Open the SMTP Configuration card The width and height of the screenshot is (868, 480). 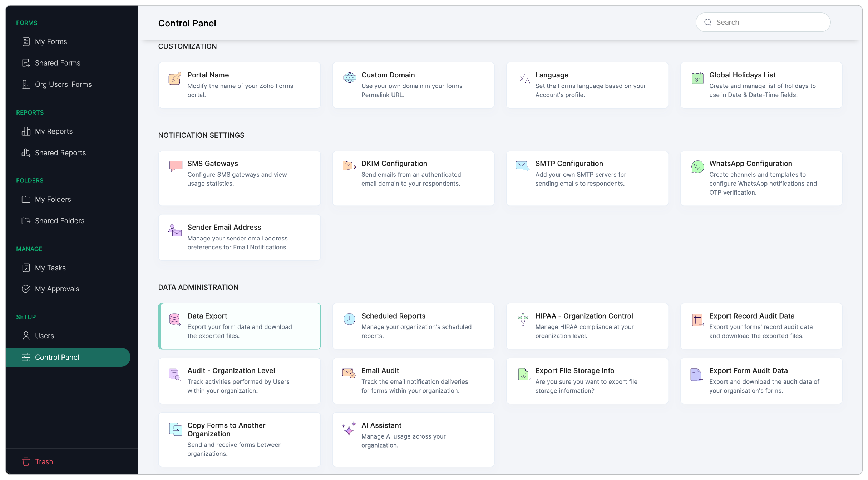tap(587, 178)
